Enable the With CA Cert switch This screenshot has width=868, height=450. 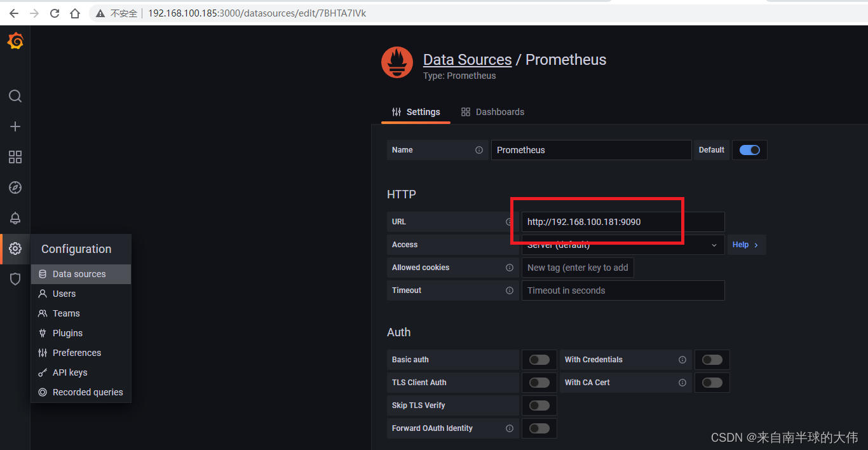pyautogui.click(x=712, y=383)
